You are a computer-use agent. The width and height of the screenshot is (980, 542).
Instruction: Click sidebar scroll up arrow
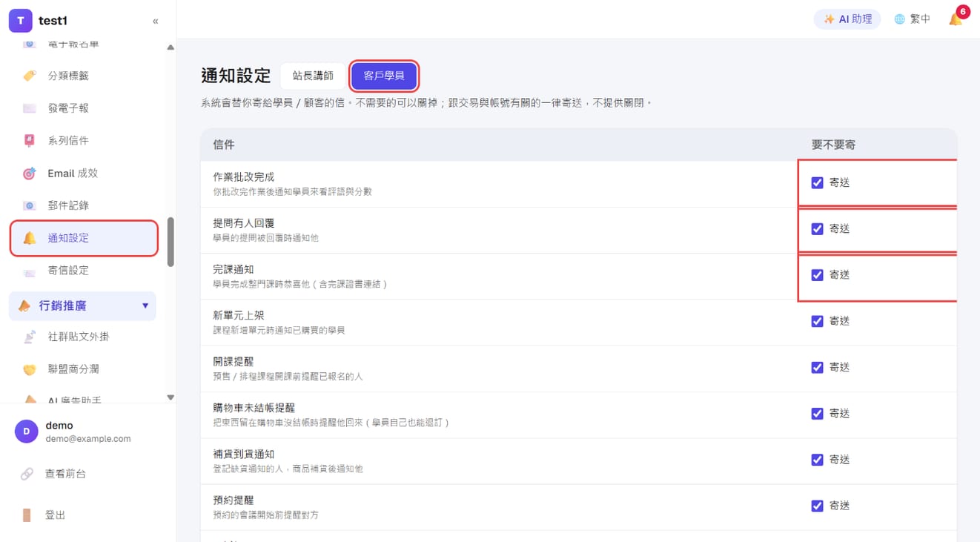pyautogui.click(x=170, y=47)
